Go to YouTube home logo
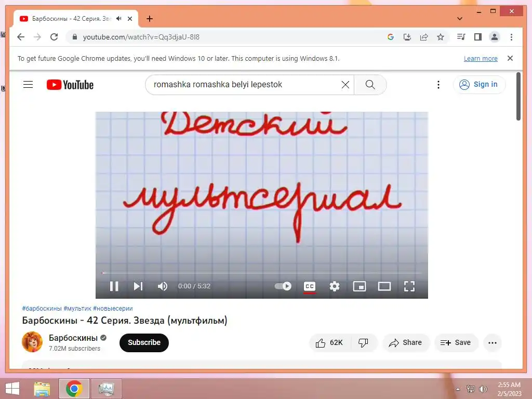532x399 pixels. tap(70, 85)
